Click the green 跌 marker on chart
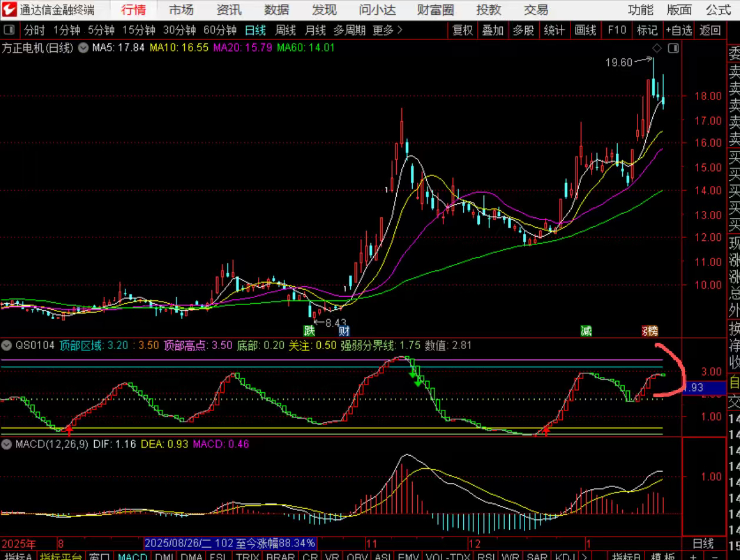 click(x=309, y=330)
